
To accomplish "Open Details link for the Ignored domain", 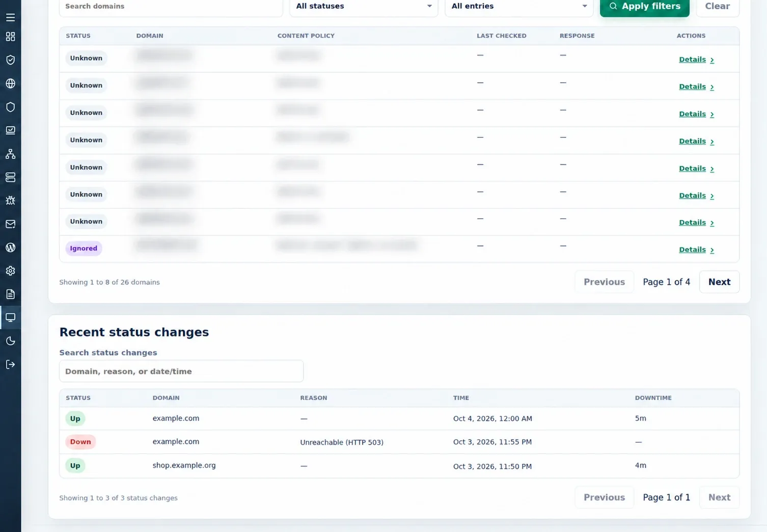I will (696, 249).
